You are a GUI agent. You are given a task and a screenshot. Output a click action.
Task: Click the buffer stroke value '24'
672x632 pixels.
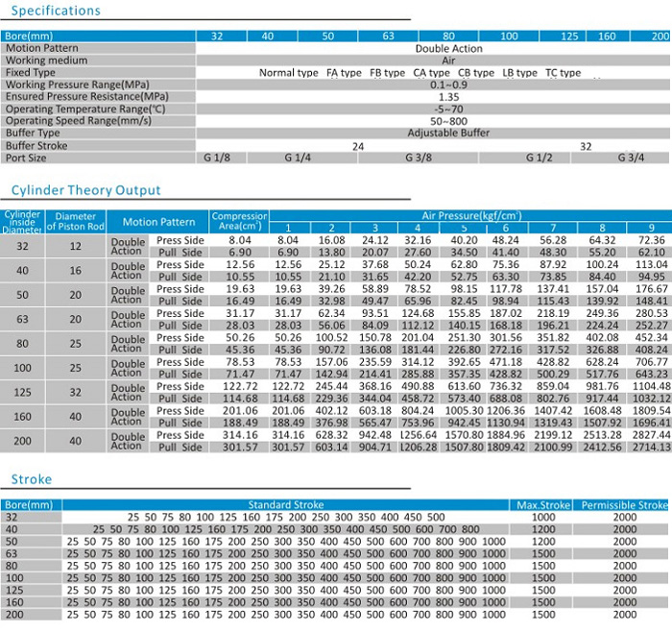(x=358, y=147)
